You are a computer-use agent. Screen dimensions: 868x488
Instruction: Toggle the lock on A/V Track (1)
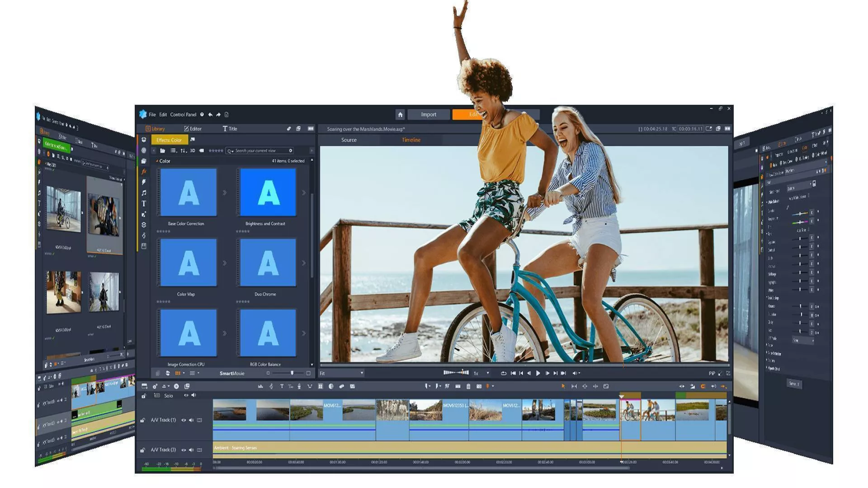coord(142,420)
